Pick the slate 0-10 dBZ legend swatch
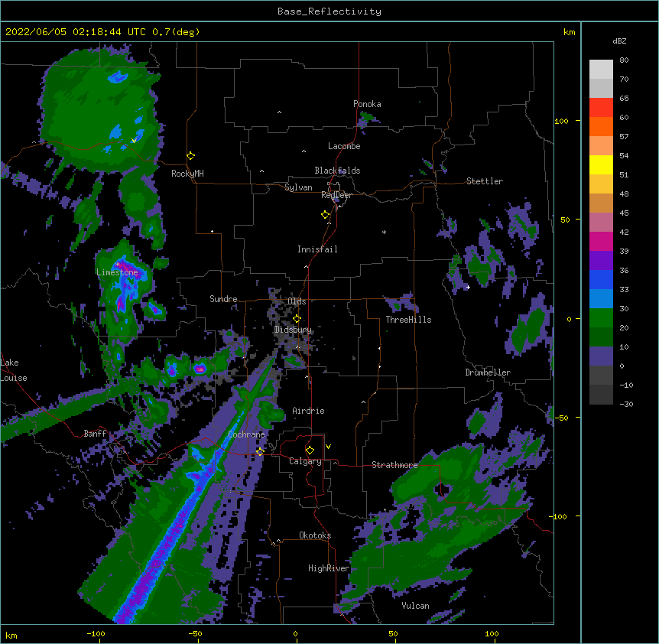This screenshot has height=644, width=659. (x=601, y=356)
